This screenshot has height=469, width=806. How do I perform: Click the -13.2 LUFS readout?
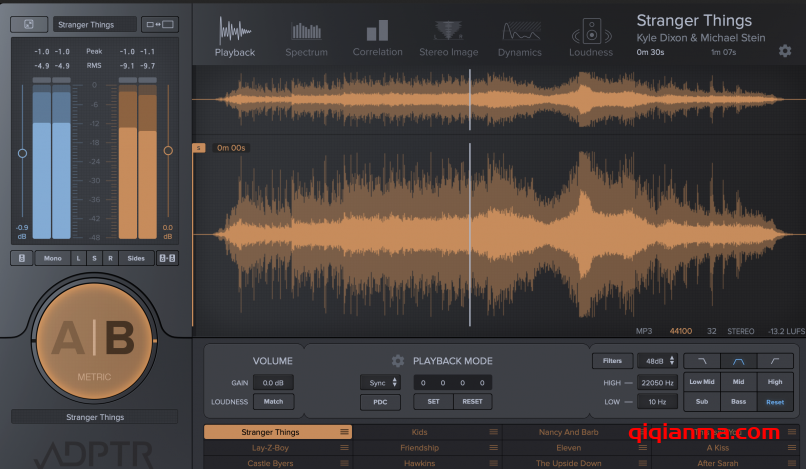click(786, 331)
